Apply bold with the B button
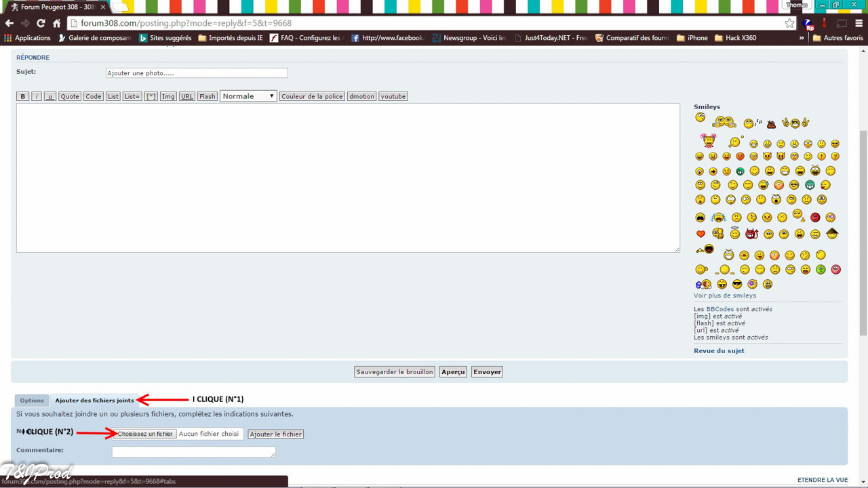This screenshot has height=488, width=868. click(x=22, y=96)
